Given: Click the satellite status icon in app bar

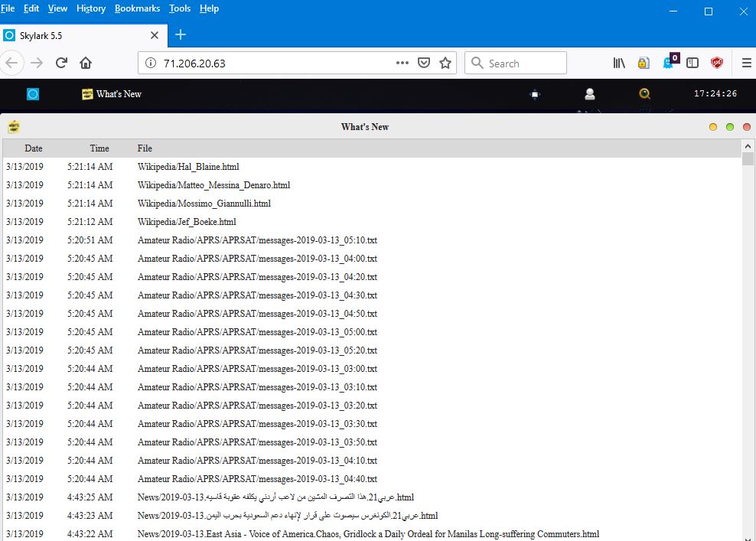Looking at the screenshot, I should click(535, 94).
